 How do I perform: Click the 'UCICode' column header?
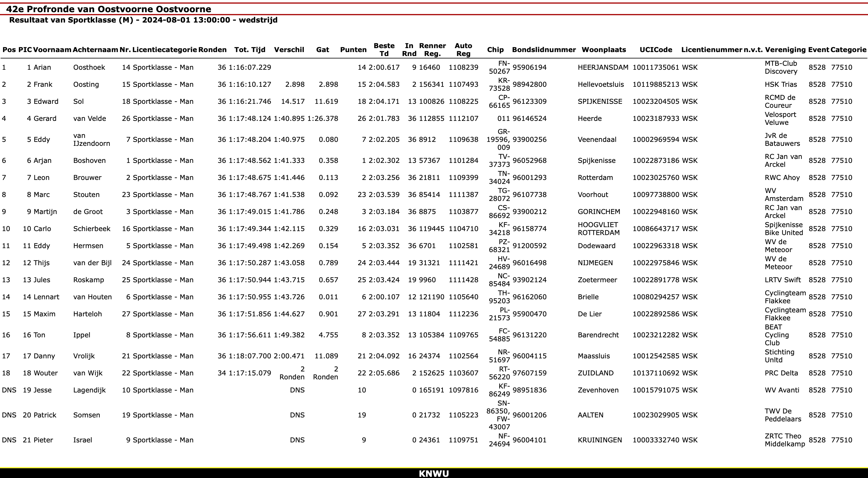click(x=656, y=50)
